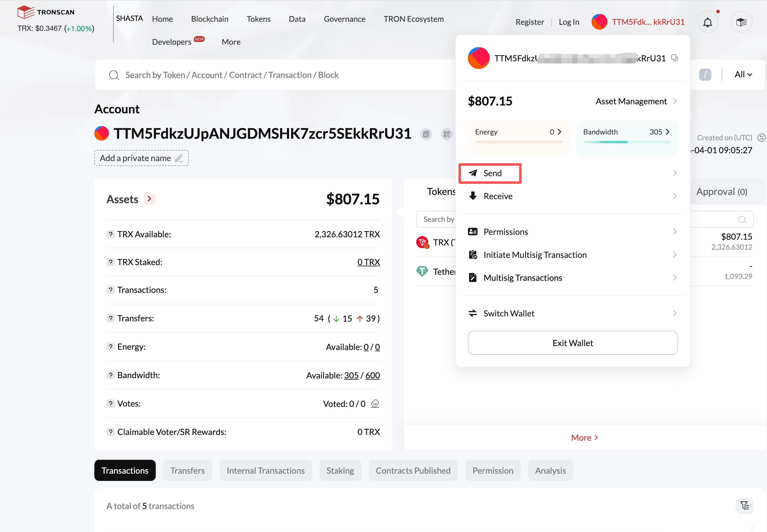
Task: Click the help icon beside Claimable Voter/SR Rewards
Action: 111,432
